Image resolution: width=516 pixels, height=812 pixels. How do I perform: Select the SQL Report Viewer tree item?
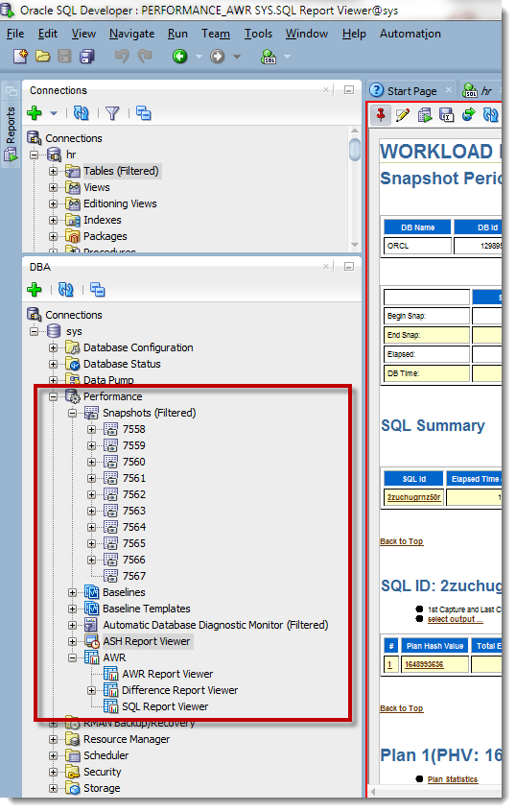165,706
